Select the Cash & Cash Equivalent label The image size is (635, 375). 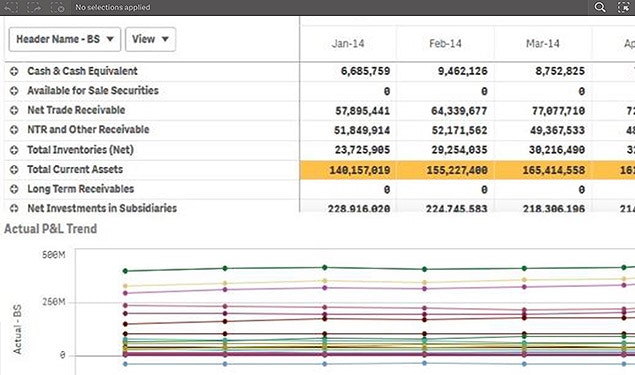[x=82, y=71]
